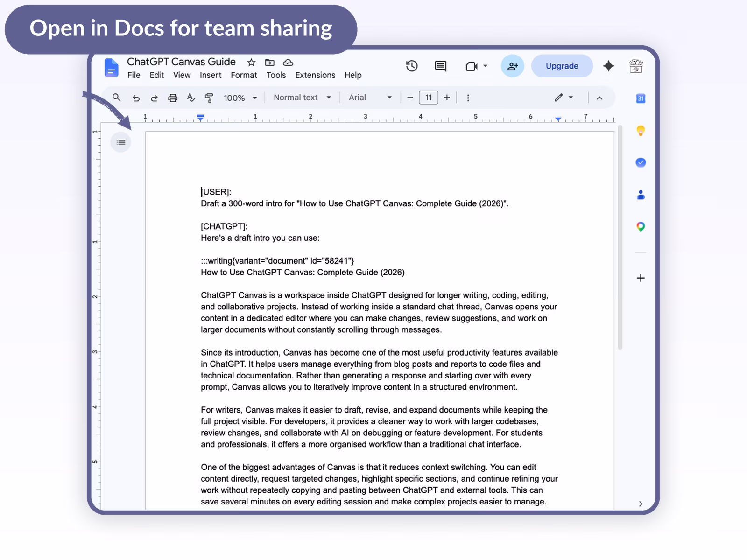Image resolution: width=747 pixels, height=560 pixels.
Task: Click the left indent marker on ruler
Action: click(200, 118)
